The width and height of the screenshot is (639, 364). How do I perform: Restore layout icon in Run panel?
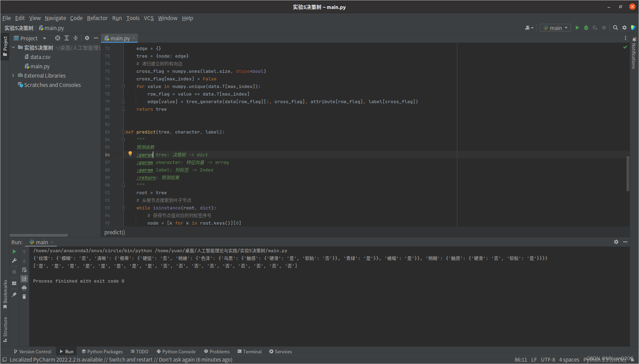[14, 283]
